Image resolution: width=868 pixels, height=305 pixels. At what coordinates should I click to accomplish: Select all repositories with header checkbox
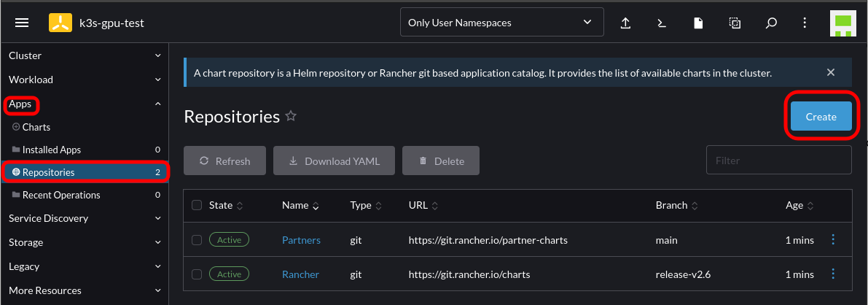coord(197,205)
